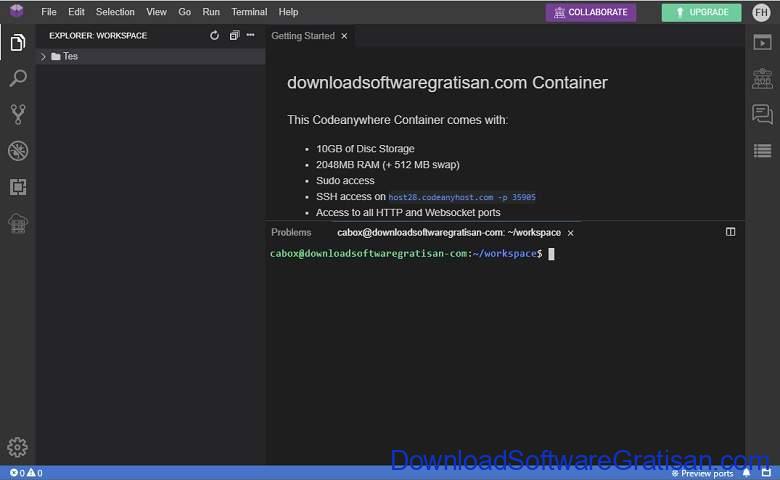780x480 pixels.
Task: Click 'This Codeanywhere Container comes with' text
Action: pyautogui.click(x=397, y=120)
